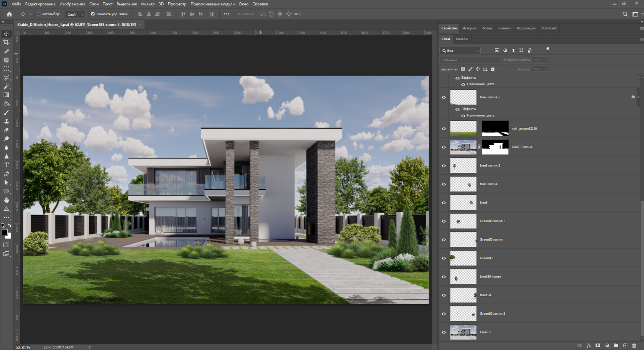Select the Pen tool
Viewport: 644px width, 350px height.
pyautogui.click(x=6, y=174)
